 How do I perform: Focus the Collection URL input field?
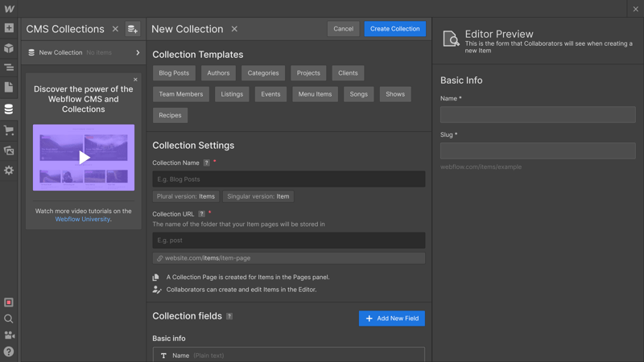(288, 241)
